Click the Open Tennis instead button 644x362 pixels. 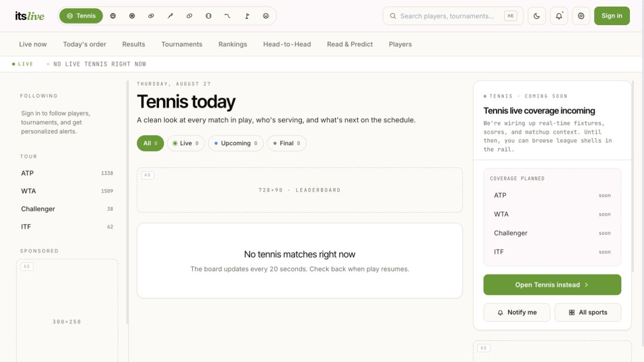click(x=552, y=285)
